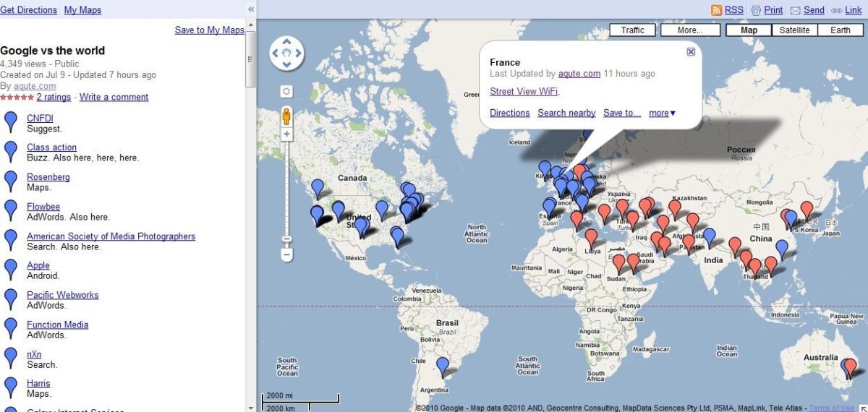Switch to Earth view
Image resolution: width=868 pixels, height=412 pixels.
click(840, 30)
